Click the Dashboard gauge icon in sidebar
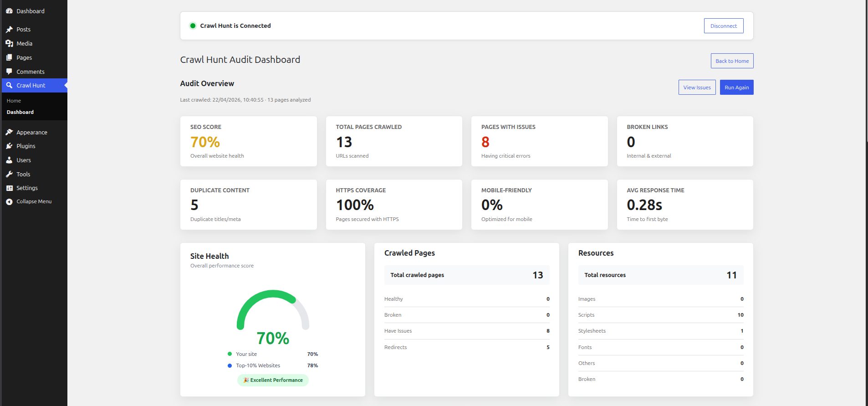 tap(9, 11)
